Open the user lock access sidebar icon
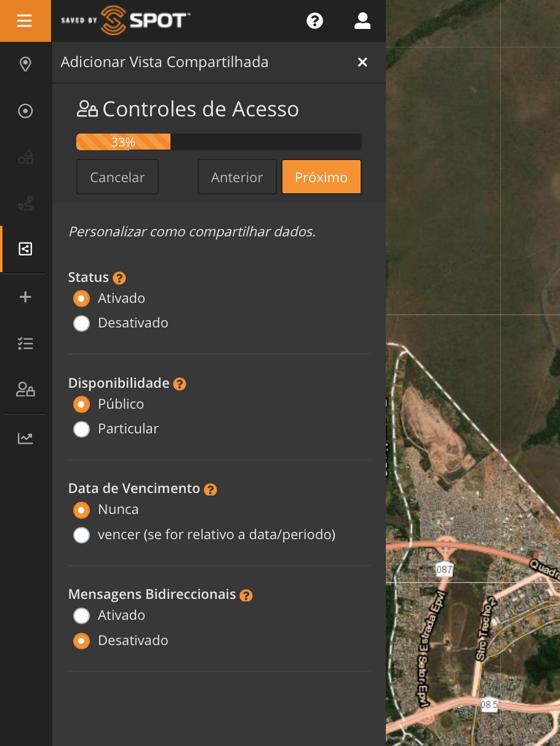Viewport: 560px width, 746px height. point(25,390)
